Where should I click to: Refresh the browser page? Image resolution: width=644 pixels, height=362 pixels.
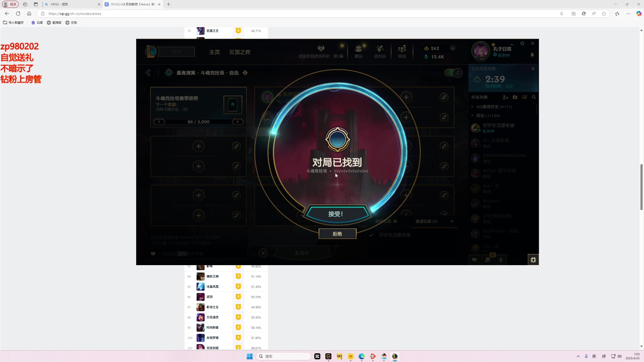[18, 14]
